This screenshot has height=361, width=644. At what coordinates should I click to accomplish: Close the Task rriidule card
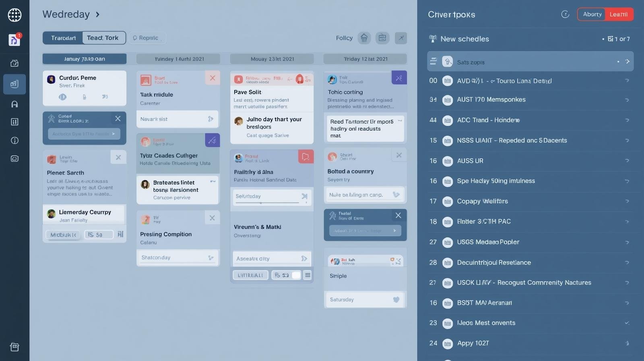213,78
